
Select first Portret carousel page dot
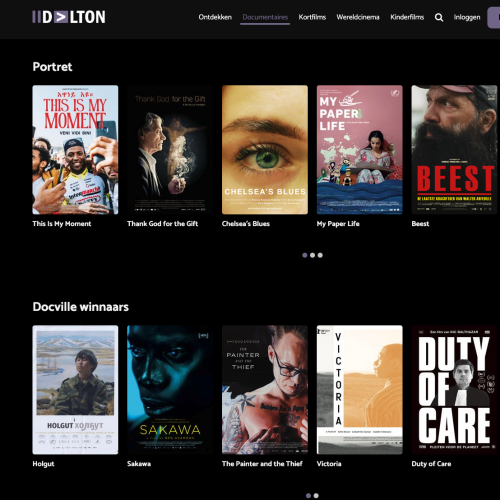305,255
